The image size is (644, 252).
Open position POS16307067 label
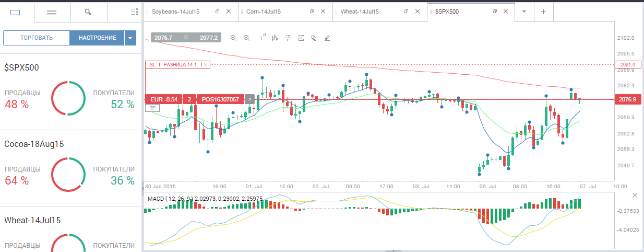pyautogui.click(x=220, y=99)
